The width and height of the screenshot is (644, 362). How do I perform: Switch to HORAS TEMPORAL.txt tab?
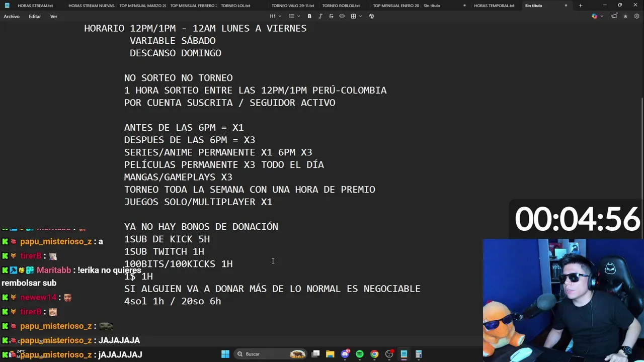[x=494, y=6]
